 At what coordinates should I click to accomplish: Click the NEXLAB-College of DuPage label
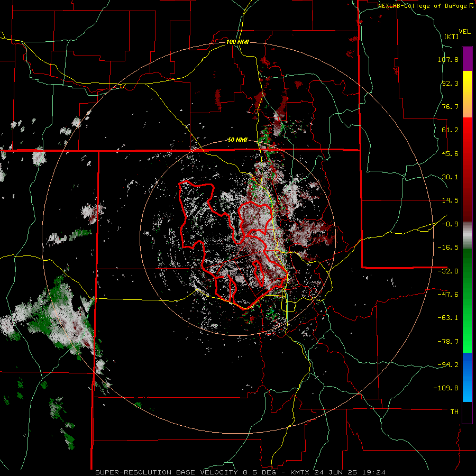click(x=425, y=6)
